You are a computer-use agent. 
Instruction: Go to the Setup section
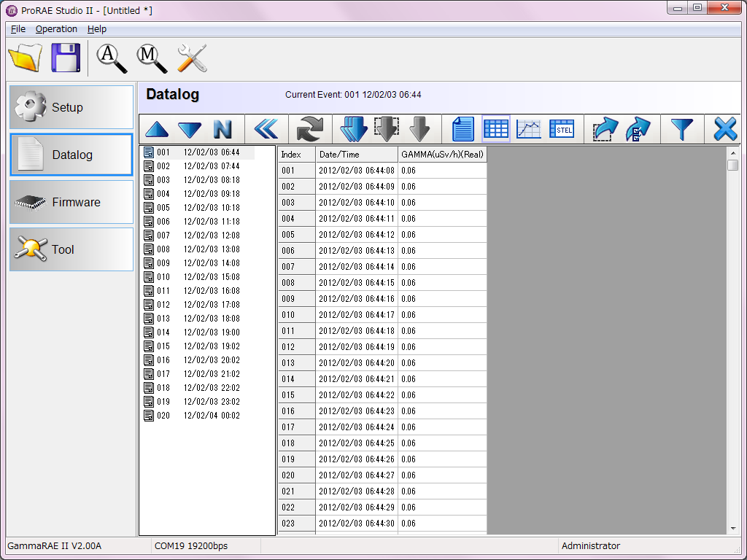click(71, 107)
